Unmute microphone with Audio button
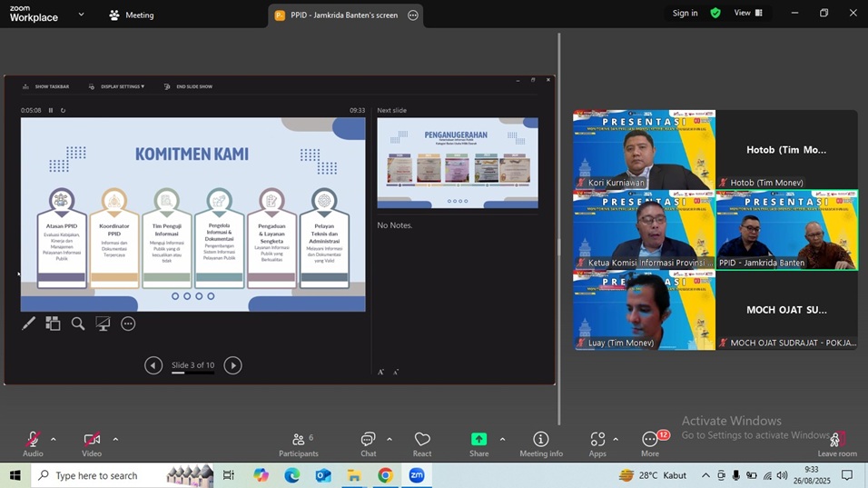The image size is (868, 488). coord(33,444)
